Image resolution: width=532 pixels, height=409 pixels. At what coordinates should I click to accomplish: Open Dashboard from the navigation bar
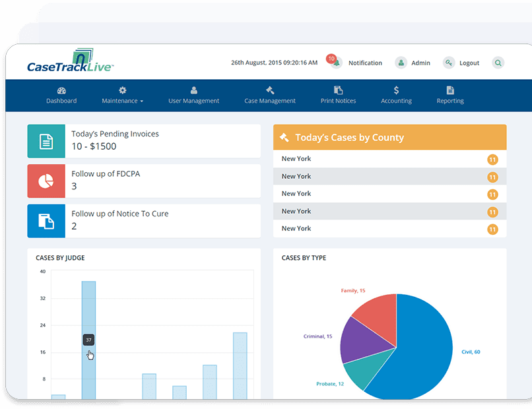coord(61,95)
